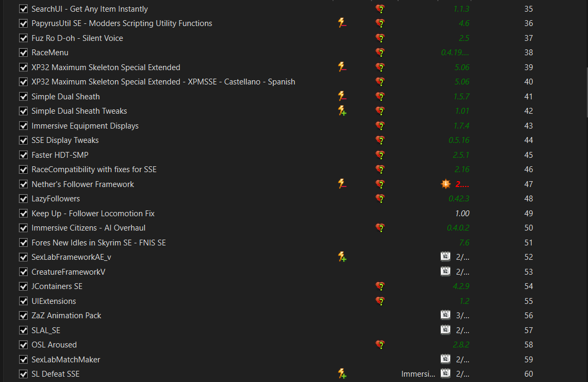
Task: Disable the SearchUI mod checkbox
Action: 23,9
